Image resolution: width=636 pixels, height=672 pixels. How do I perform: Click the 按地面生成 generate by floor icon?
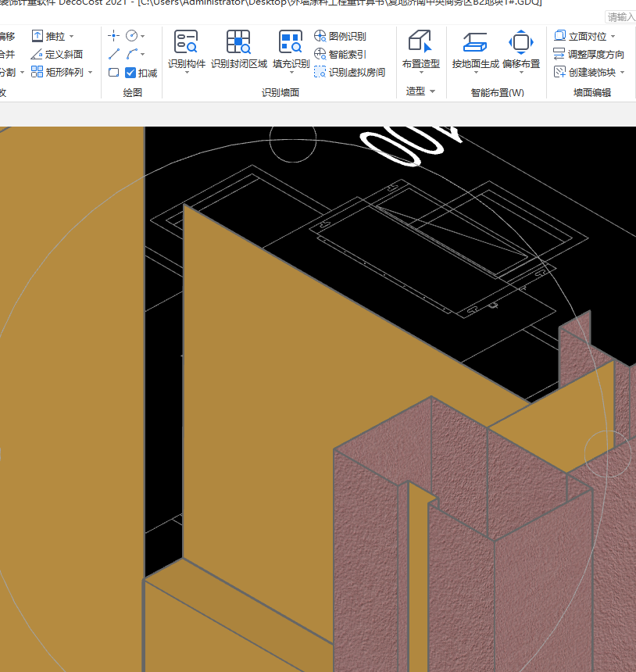pos(475,42)
